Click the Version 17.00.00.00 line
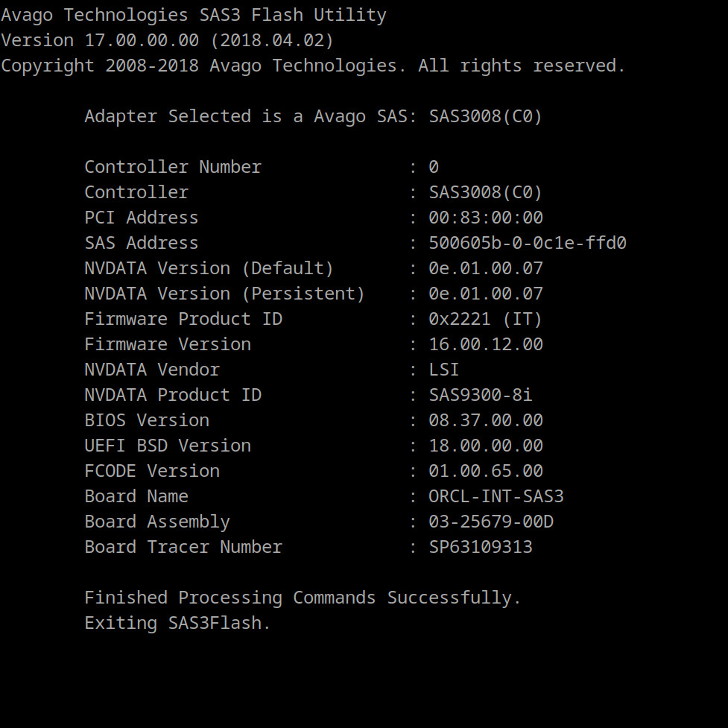Screen dimensions: 728x728 (168, 40)
